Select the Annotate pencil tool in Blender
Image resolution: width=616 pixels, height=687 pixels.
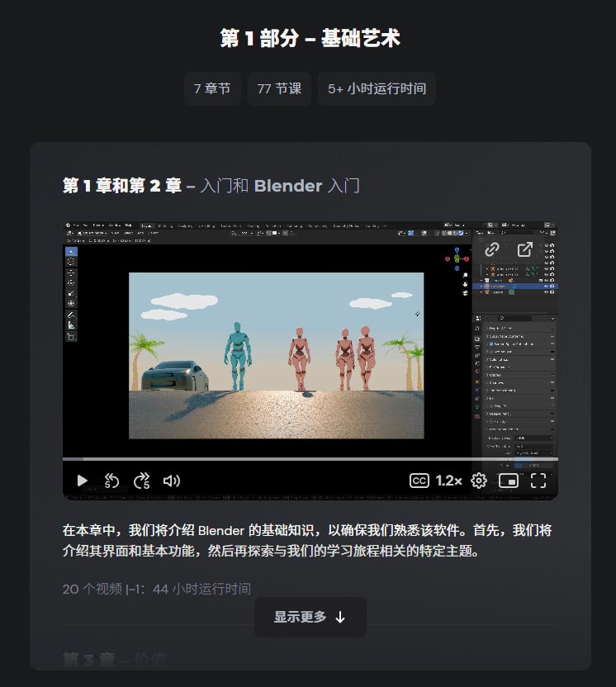(71, 315)
